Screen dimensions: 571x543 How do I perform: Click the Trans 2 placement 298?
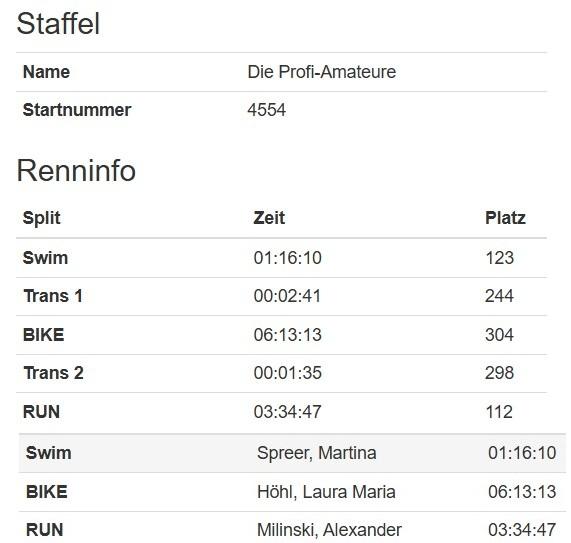(499, 373)
